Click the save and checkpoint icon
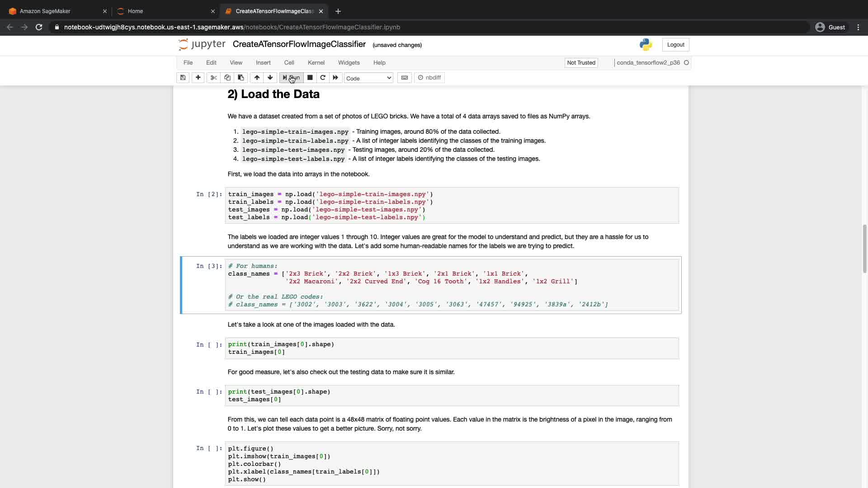Image resolution: width=868 pixels, height=488 pixels. [183, 78]
